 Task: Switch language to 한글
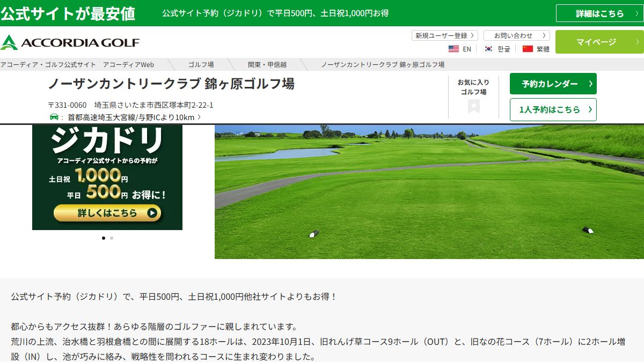point(504,49)
